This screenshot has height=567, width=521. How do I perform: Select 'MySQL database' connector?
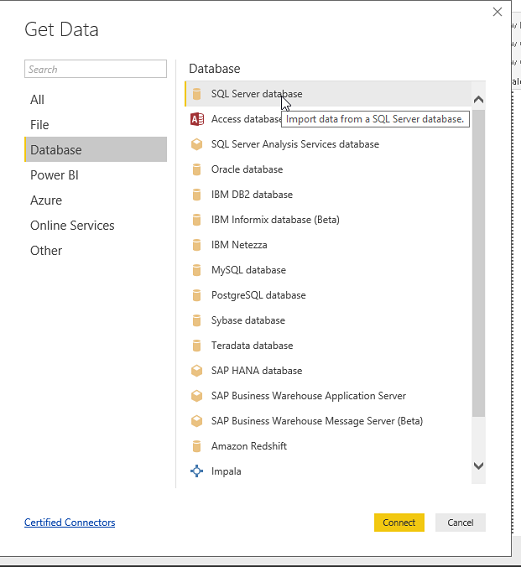pyautogui.click(x=328, y=270)
